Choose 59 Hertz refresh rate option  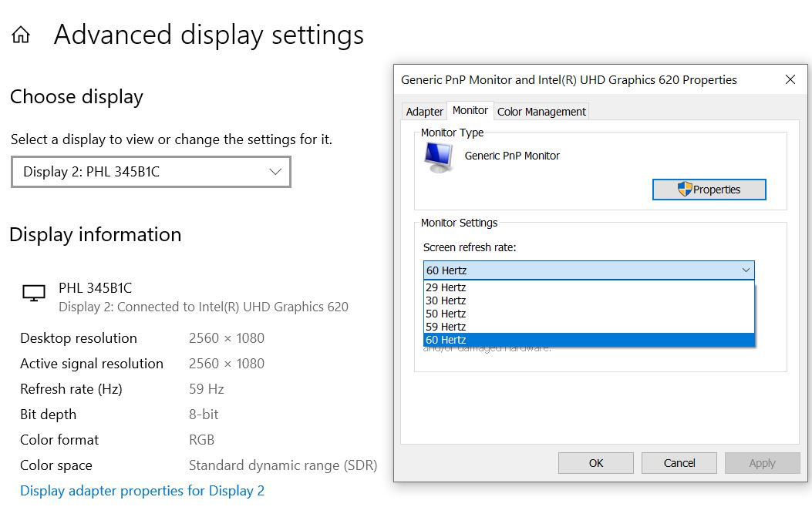(589, 327)
